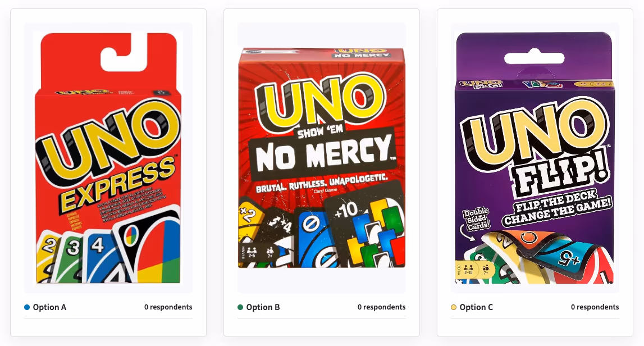Click the Double Sided Cards badge
Image resolution: width=644 pixels, height=346 pixels.
pyautogui.click(x=477, y=218)
